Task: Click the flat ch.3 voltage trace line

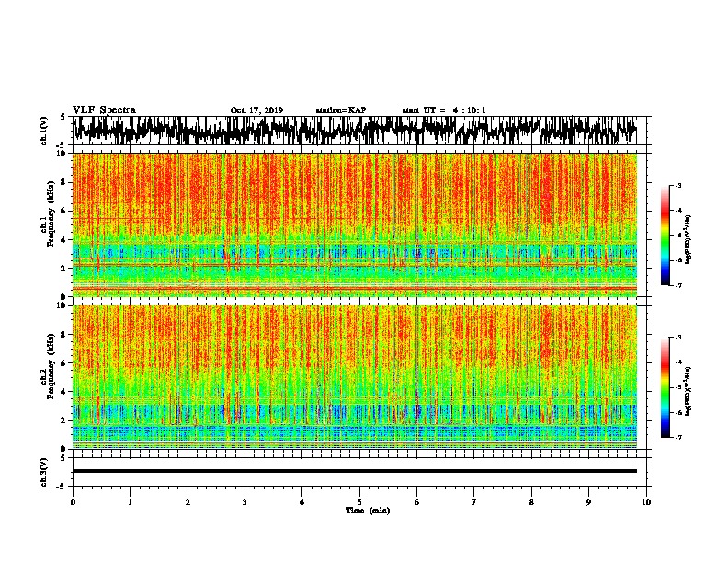Action: pyautogui.click(x=354, y=471)
